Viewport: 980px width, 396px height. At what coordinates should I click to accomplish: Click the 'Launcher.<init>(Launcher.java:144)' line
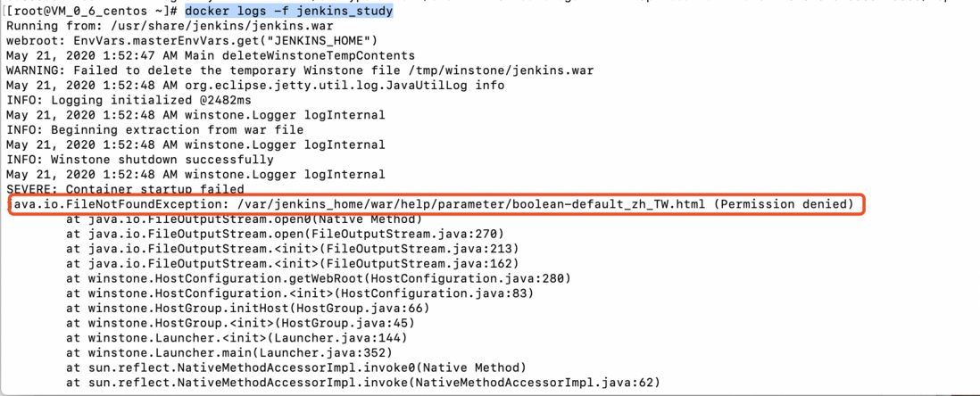tap(237, 338)
